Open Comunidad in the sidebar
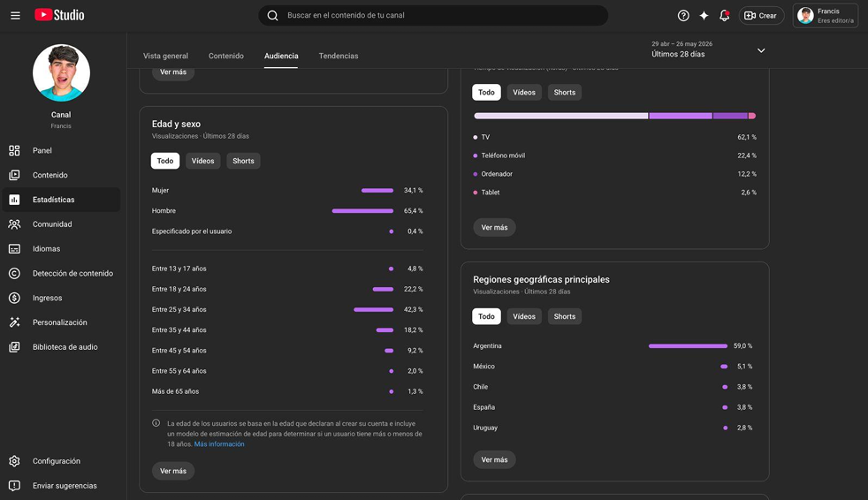This screenshot has height=500, width=868. (x=61, y=224)
